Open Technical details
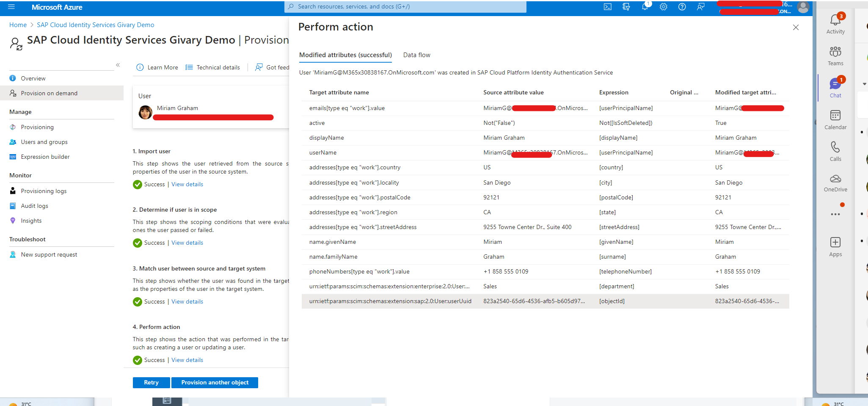The width and height of the screenshot is (868, 406). [213, 67]
